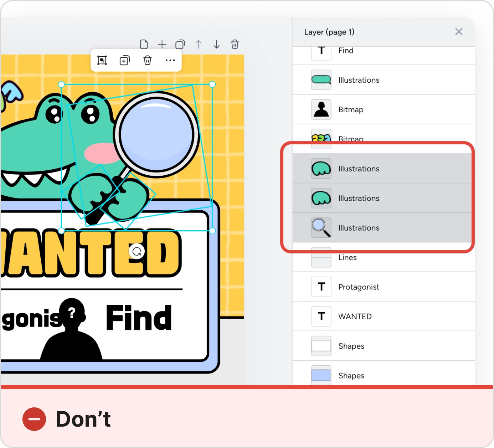Add a new page with plus icon
494x448 pixels.
click(162, 44)
